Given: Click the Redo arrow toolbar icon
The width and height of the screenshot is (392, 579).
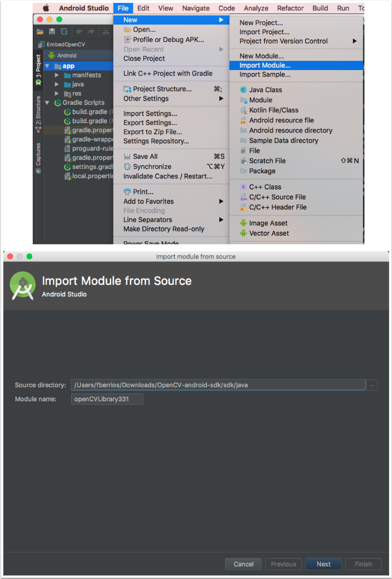Looking at the screenshot, I should [91, 31].
